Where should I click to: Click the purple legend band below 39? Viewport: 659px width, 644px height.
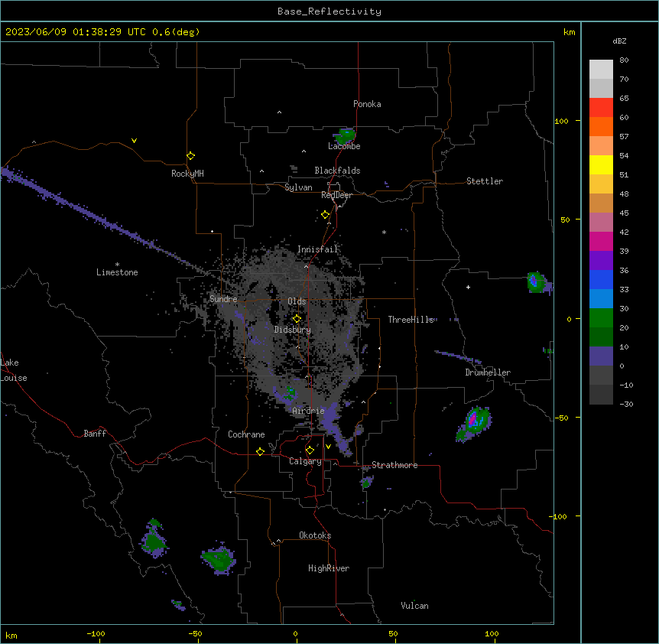(x=601, y=260)
